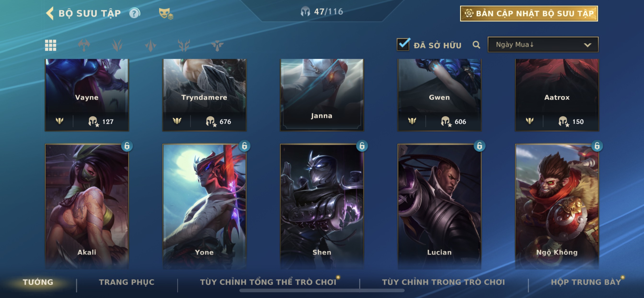Open the Ngày Mua sort dropdown
The image size is (644, 298).
click(x=543, y=45)
